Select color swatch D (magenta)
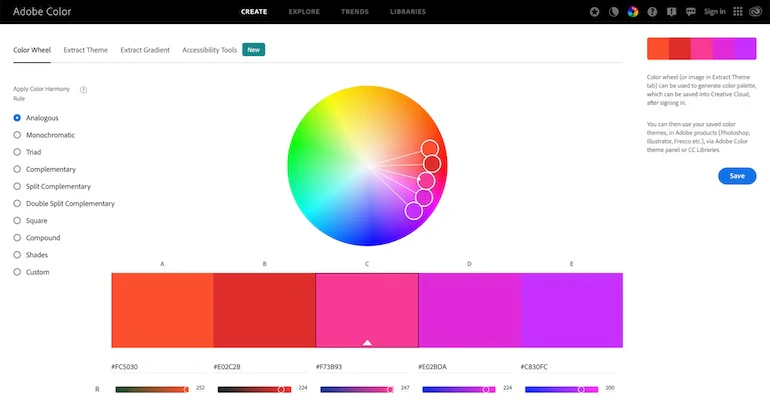Image resolution: width=770 pixels, height=399 pixels. coord(469,310)
